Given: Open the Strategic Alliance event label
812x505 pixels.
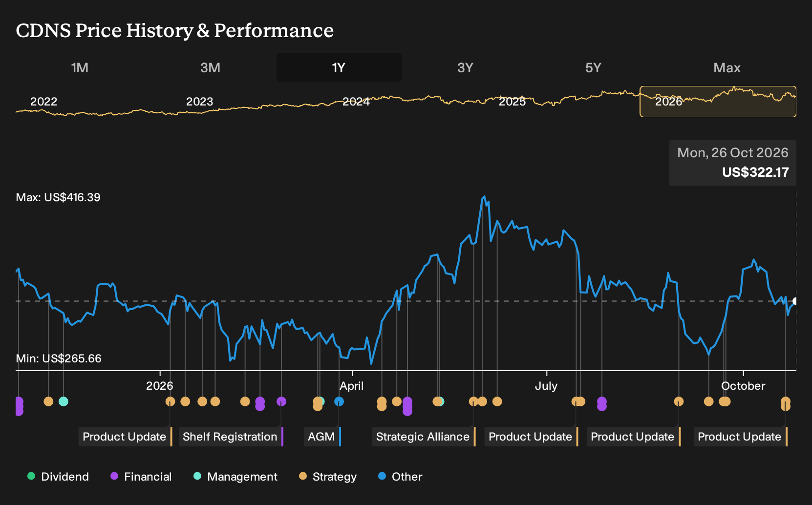Looking at the screenshot, I should click(424, 437).
